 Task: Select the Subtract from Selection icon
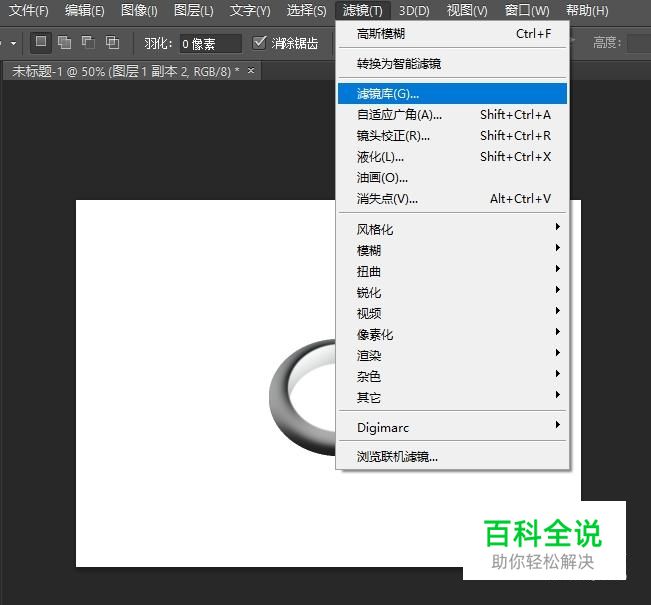(88, 42)
